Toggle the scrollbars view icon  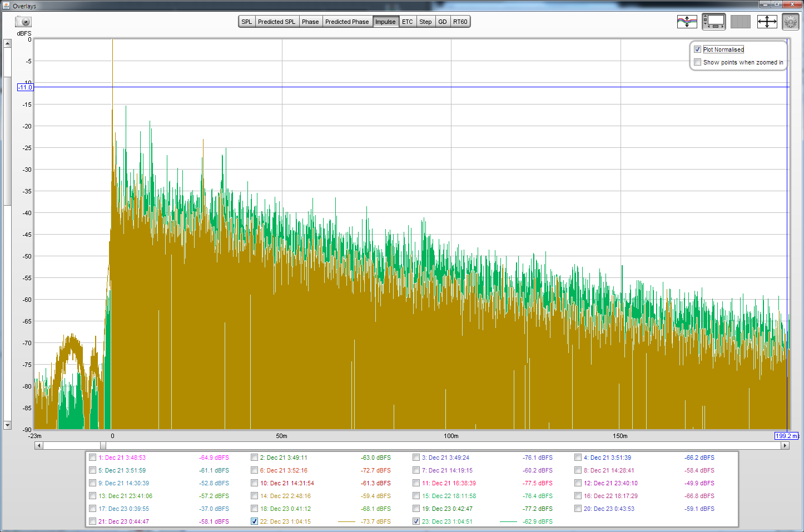714,22
